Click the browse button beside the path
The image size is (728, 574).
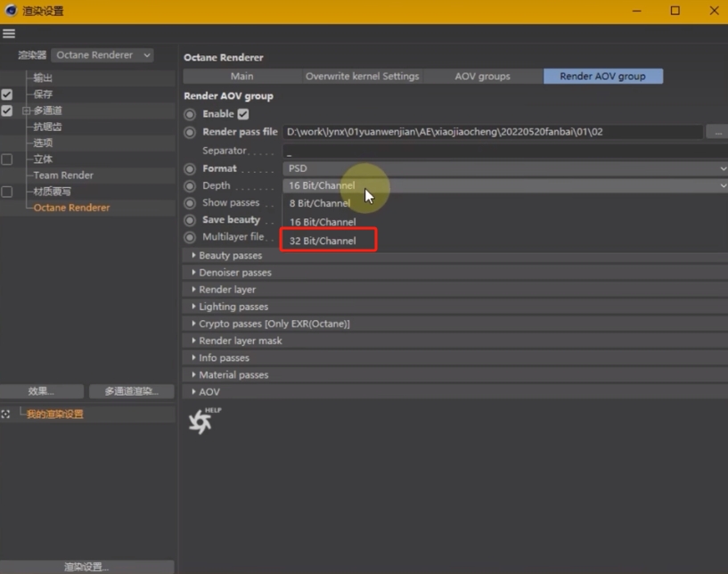coord(717,132)
